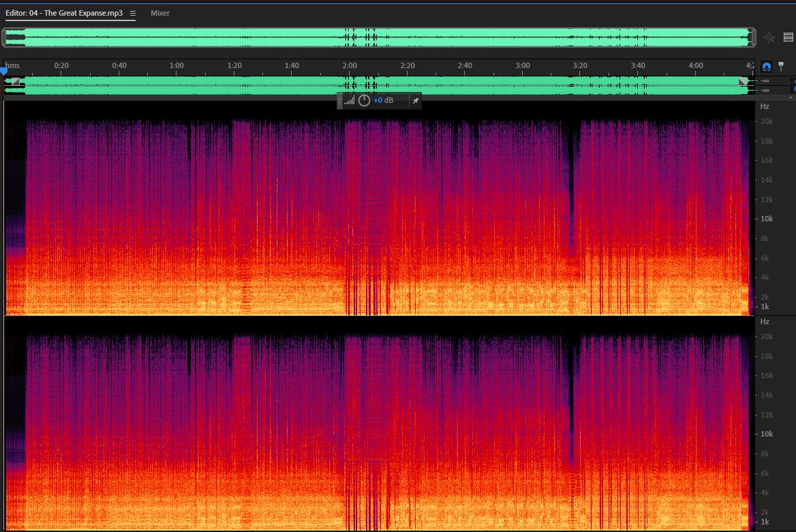796x532 pixels.
Task: Expand the small down arrow below the level readouts
Action: click(x=791, y=97)
